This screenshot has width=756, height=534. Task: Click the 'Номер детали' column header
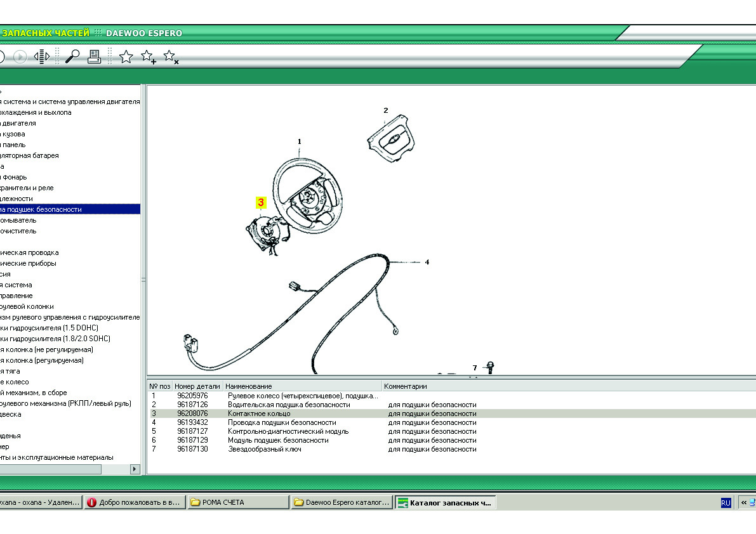point(197,386)
